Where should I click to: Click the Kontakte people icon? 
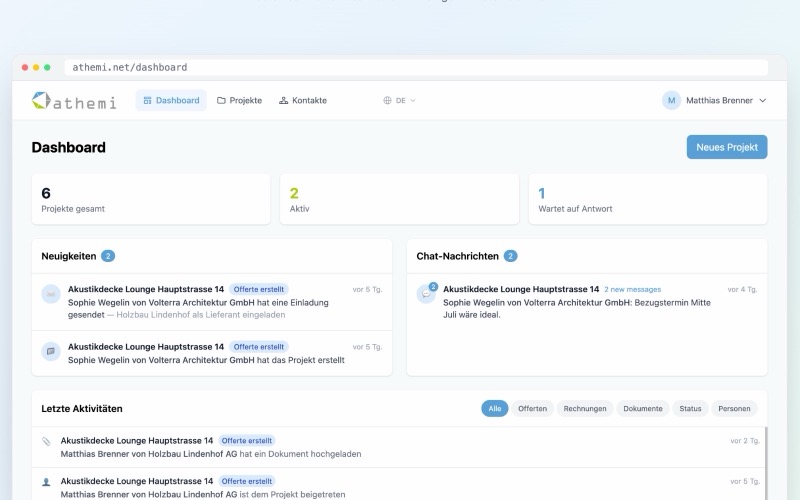pos(283,101)
